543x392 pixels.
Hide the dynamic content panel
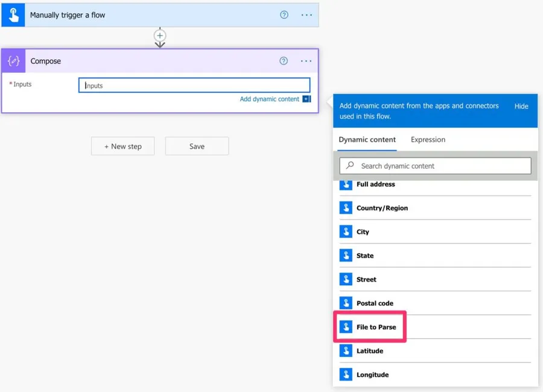pos(521,106)
